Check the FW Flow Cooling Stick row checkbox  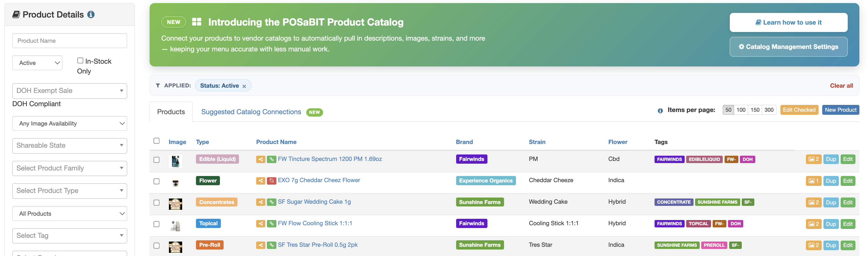coord(156,224)
